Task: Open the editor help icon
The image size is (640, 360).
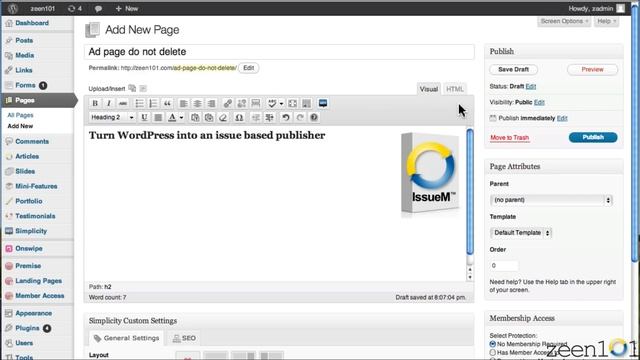Action: pos(313,118)
